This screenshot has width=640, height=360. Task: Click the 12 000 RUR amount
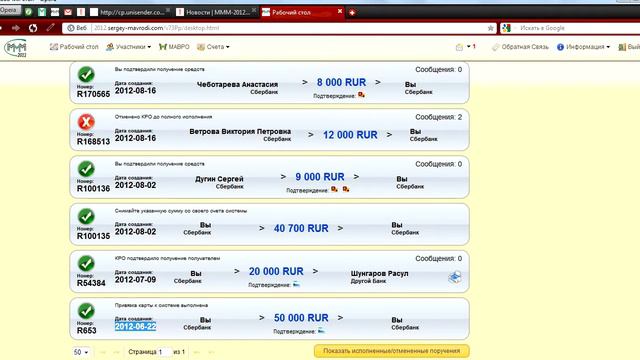[350, 135]
